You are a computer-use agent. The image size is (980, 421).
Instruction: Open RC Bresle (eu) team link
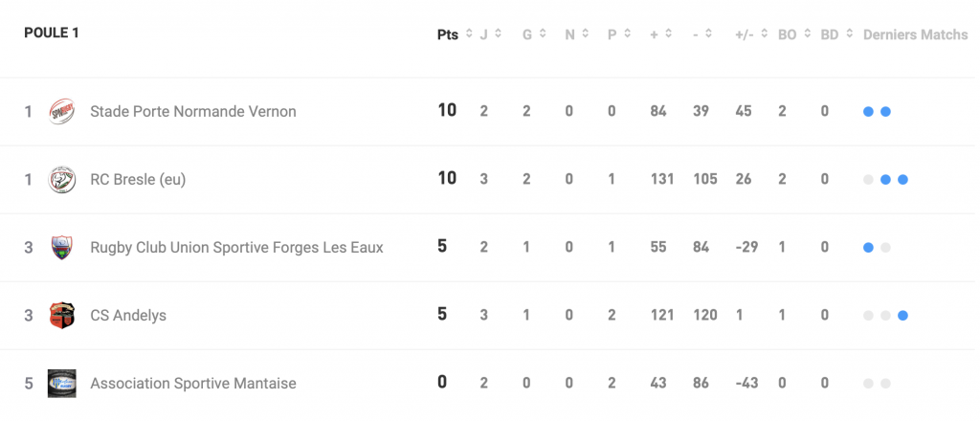tap(137, 179)
